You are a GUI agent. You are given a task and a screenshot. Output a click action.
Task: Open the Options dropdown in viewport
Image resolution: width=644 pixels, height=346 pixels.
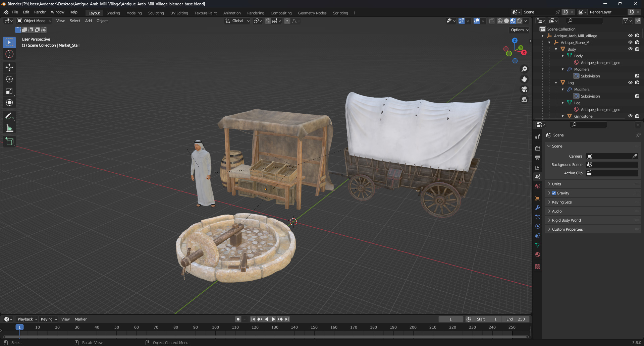(x=520, y=30)
